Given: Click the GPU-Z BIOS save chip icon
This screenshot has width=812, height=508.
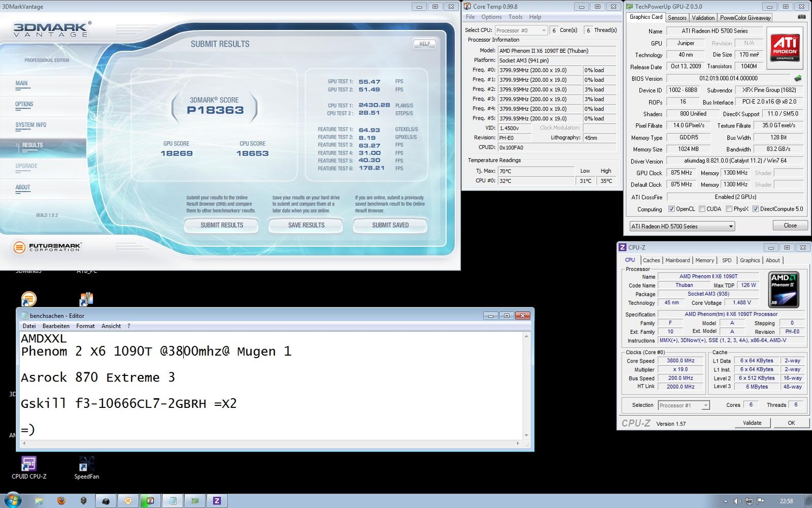Looking at the screenshot, I should (798, 78).
